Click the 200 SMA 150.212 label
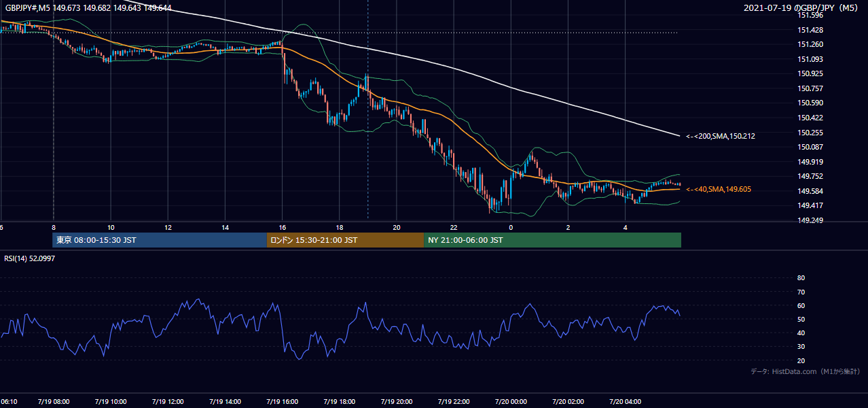Viewport: 868px width, 408px height. click(x=721, y=136)
